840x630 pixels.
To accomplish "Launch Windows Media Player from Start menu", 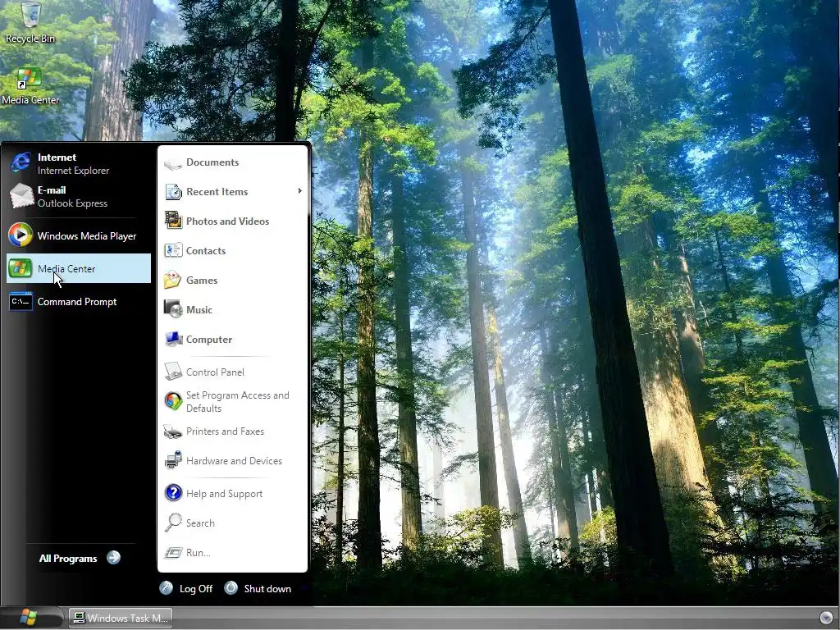I will (x=87, y=235).
